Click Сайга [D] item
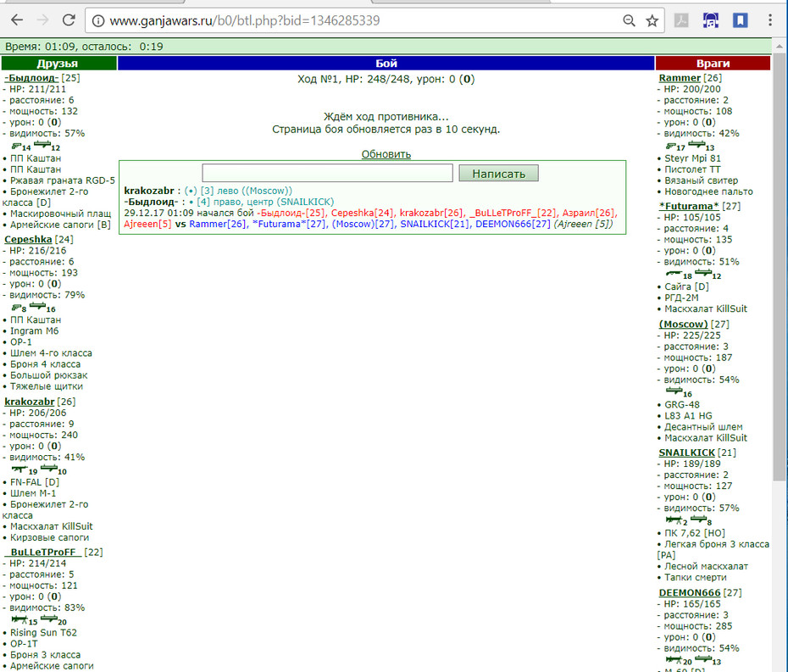Image resolution: width=788 pixels, height=672 pixels. click(686, 286)
